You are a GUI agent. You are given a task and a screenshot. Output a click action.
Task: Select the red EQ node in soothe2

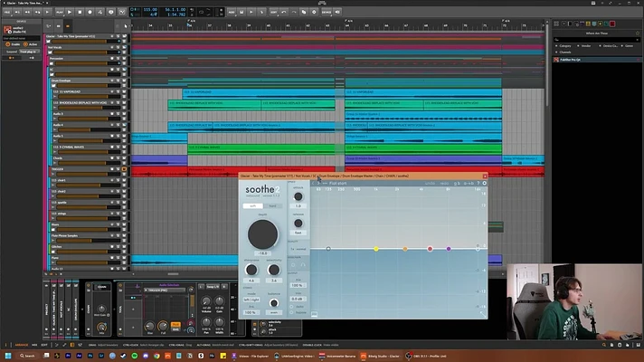coord(430,249)
